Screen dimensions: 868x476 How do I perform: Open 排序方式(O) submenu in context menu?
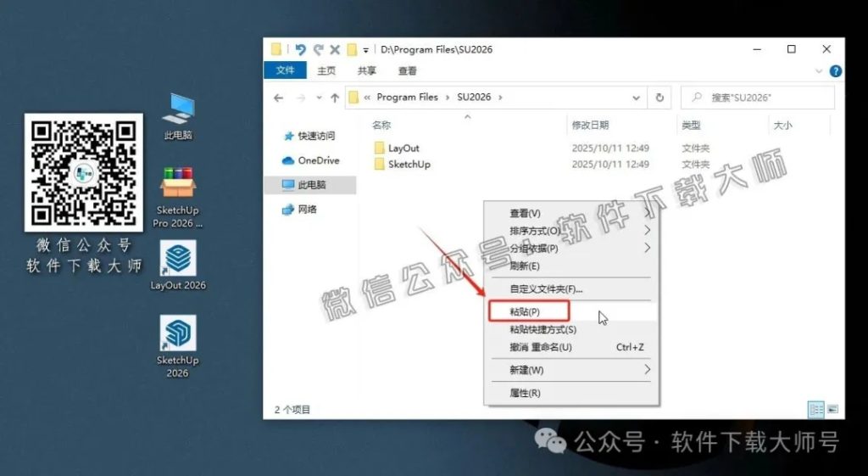pos(571,231)
